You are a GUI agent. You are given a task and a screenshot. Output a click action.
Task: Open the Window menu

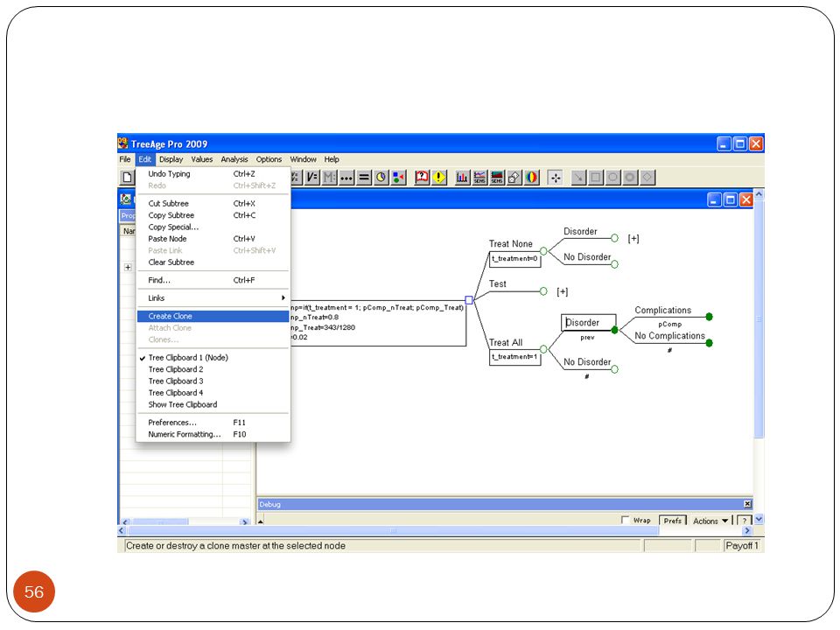[x=304, y=159]
